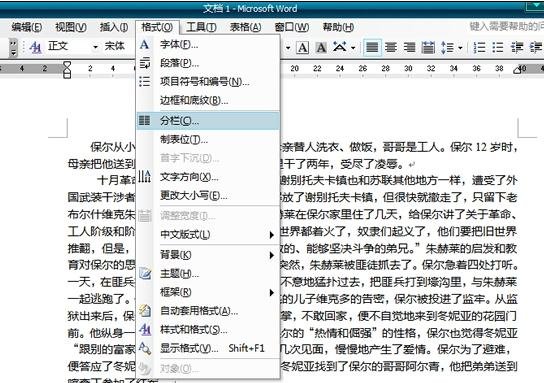Open the 窗口(W) menu

[x=291, y=27]
